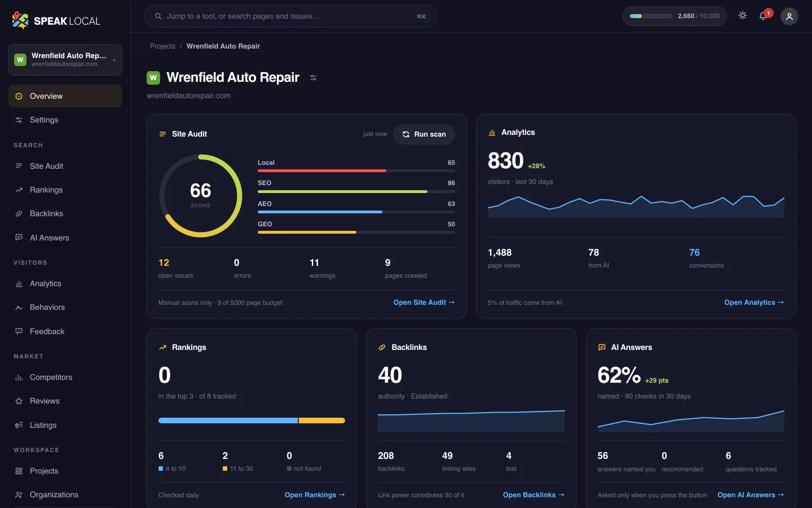Viewport: 812px width, 508px height.
Task: Open Reviews star icon in sidebar
Action: 19,401
